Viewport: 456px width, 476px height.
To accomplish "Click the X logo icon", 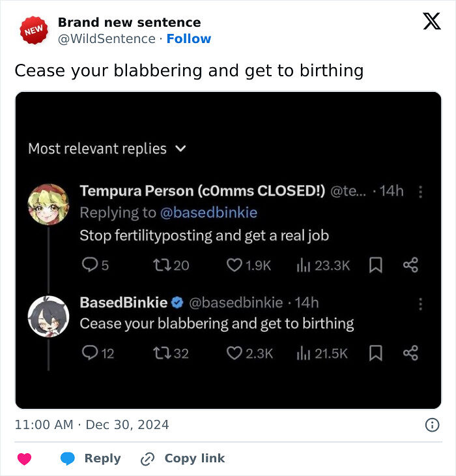I will (431, 22).
